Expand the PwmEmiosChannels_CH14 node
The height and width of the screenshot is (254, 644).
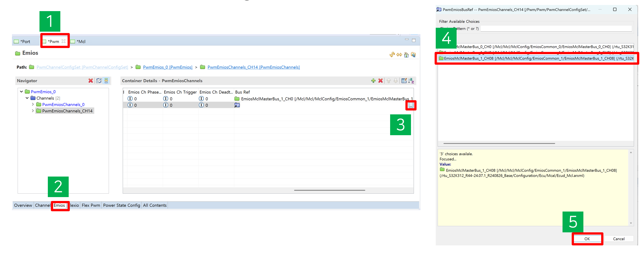coord(33,111)
